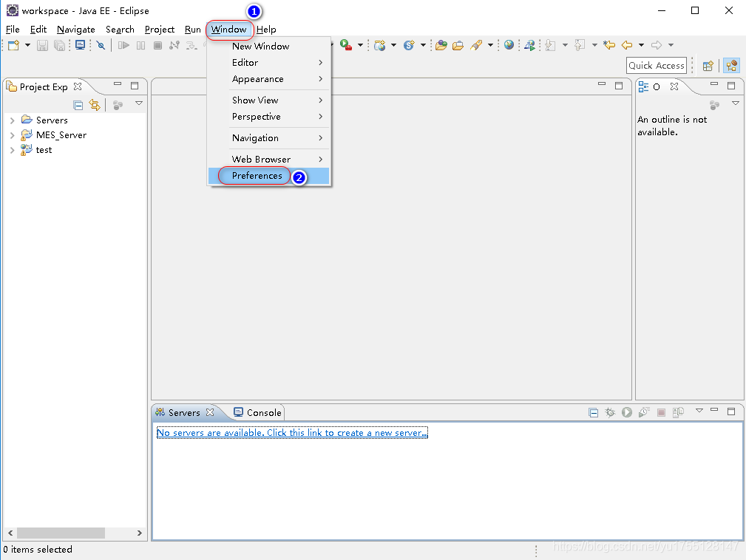Expand the Servers folder in tree
This screenshot has height=560, width=746.
pyautogui.click(x=12, y=120)
